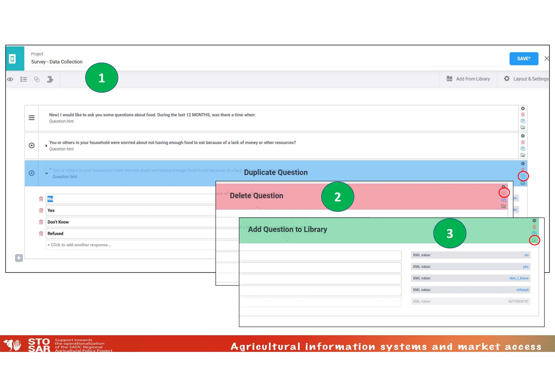Screen dimensions: 555x392
Task: Delete the 'Yes' response option
Action: coord(41,210)
